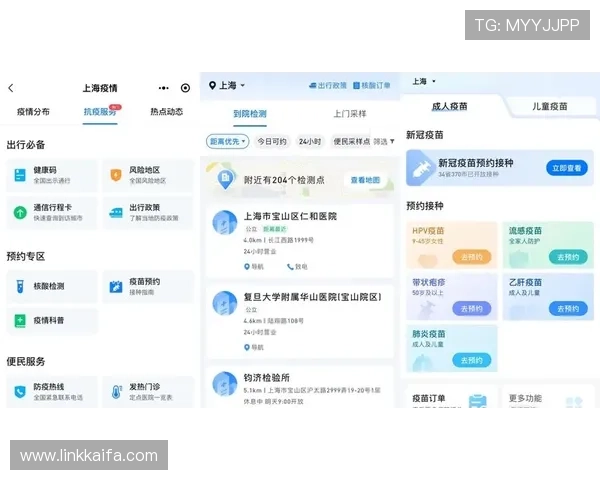
Task: Open 核酸订单 link in top bar
Action: [372, 85]
